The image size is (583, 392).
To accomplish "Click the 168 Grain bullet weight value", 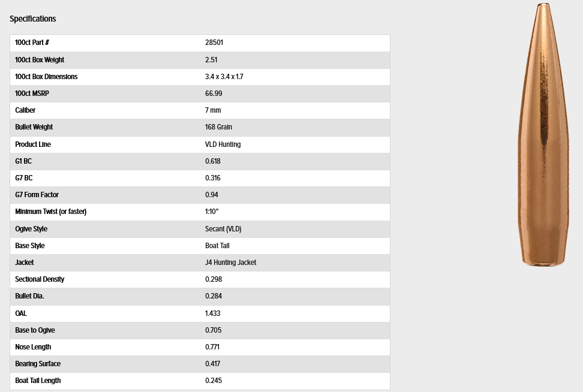I will [x=218, y=127].
